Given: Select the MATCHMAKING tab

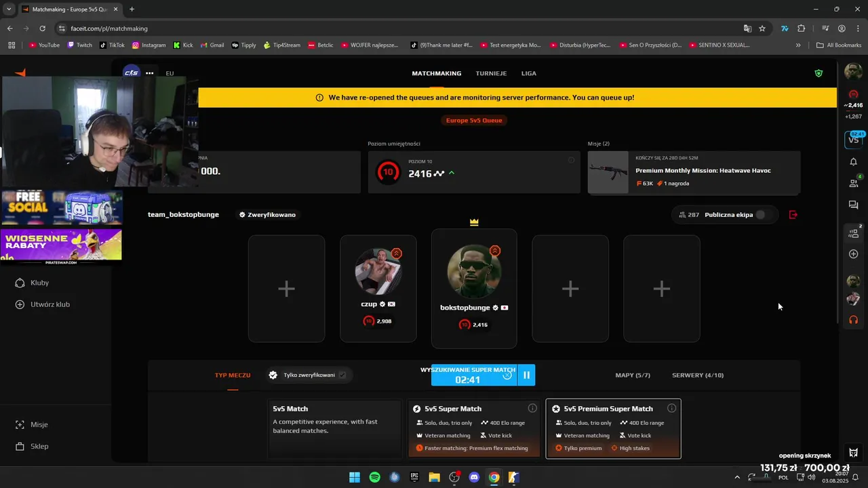Looking at the screenshot, I should coord(437,73).
